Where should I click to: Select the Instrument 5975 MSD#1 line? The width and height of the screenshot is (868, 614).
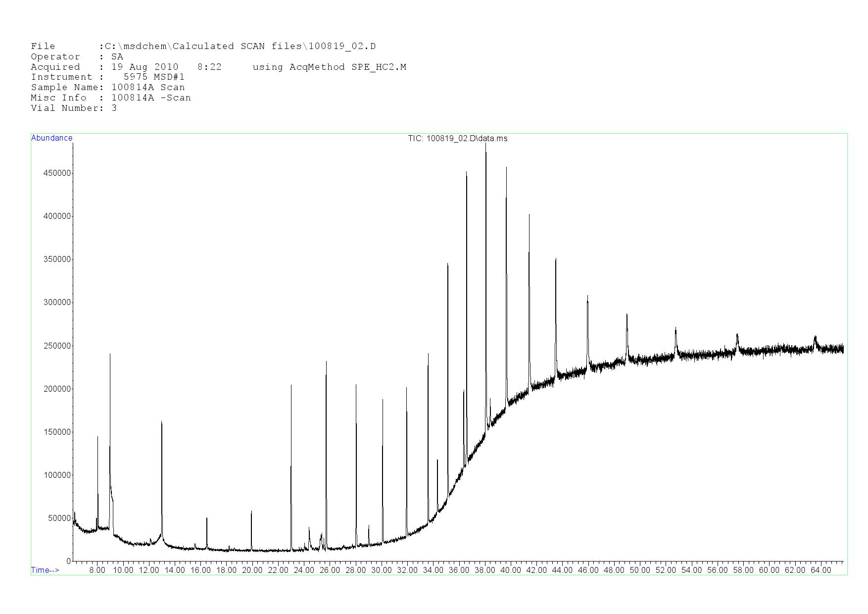(107, 77)
